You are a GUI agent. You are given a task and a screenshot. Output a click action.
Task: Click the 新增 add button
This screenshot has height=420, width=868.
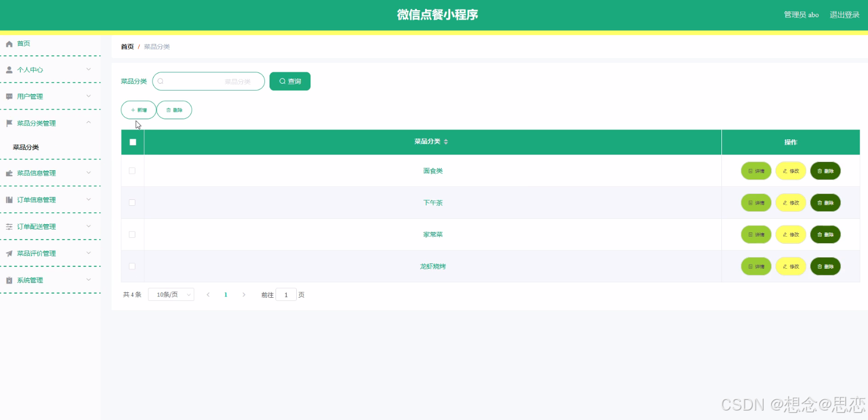pos(138,110)
